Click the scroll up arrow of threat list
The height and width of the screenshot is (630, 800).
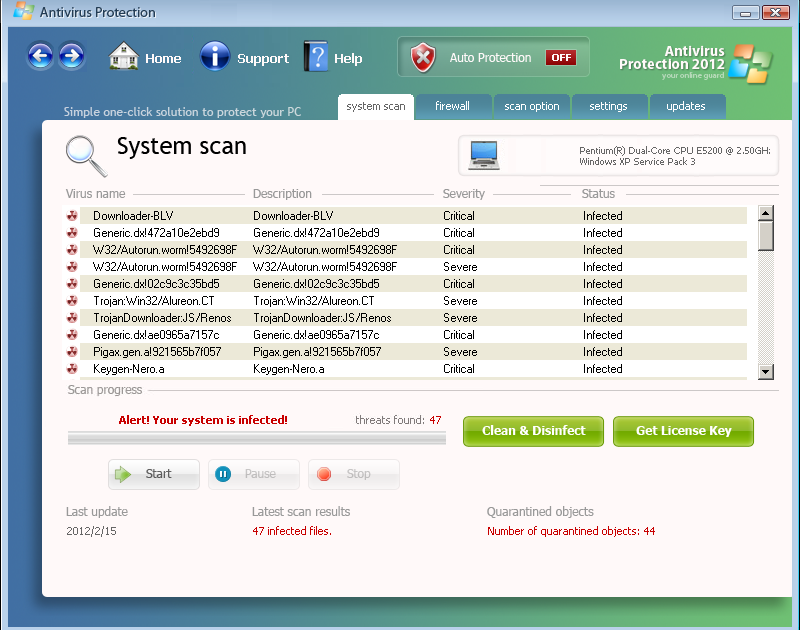coord(766,213)
